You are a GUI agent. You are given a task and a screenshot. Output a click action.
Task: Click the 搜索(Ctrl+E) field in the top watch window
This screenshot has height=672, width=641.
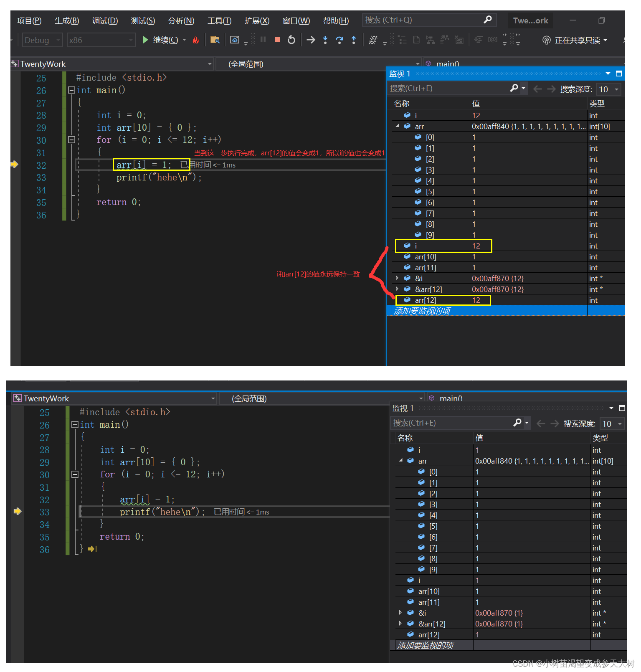pos(448,89)
